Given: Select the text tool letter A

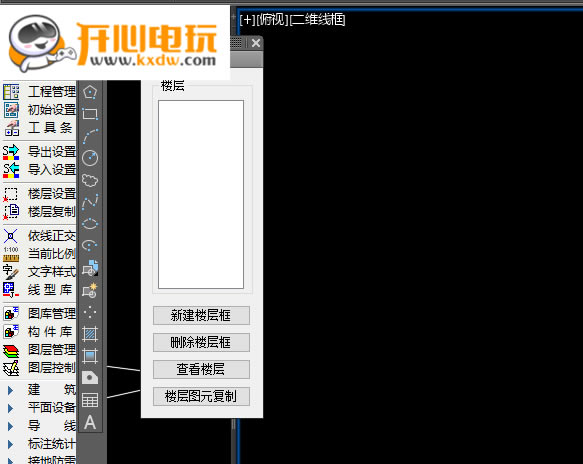Looking at the screenshot, I should click(x=90, y=422).
